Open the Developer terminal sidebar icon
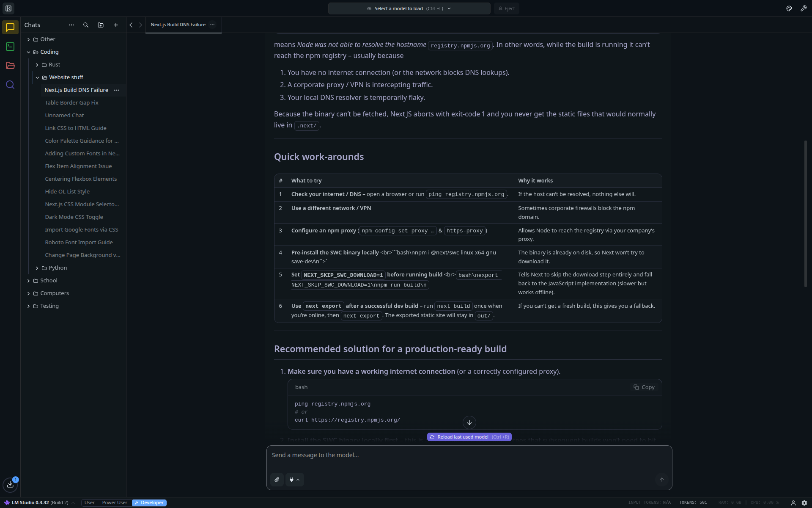 tap(10, 47)
